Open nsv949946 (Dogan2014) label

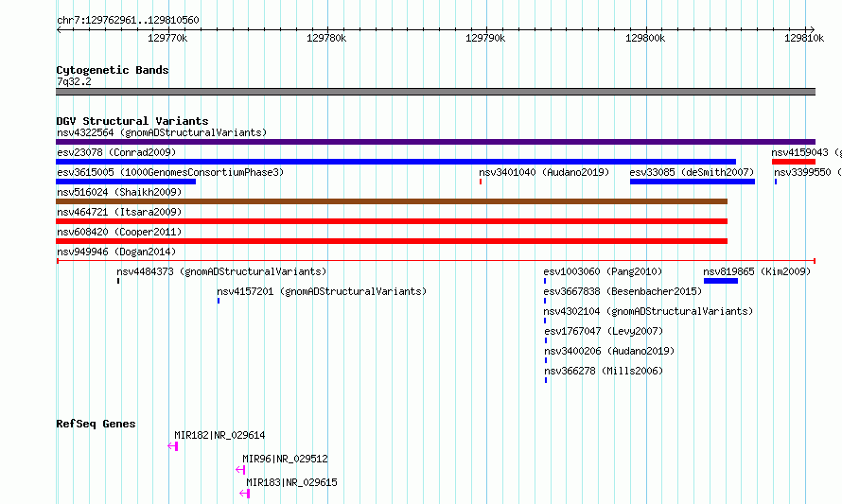[116, 252]
